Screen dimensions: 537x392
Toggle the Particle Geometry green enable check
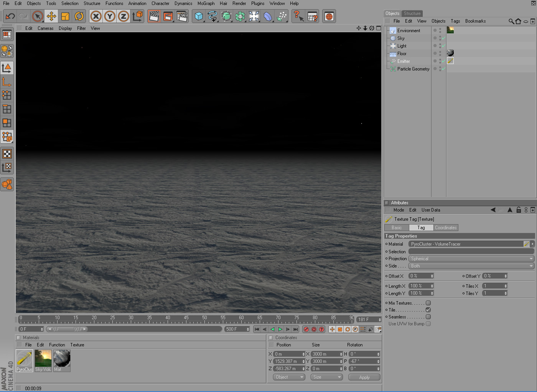click(x=444, y=69)
